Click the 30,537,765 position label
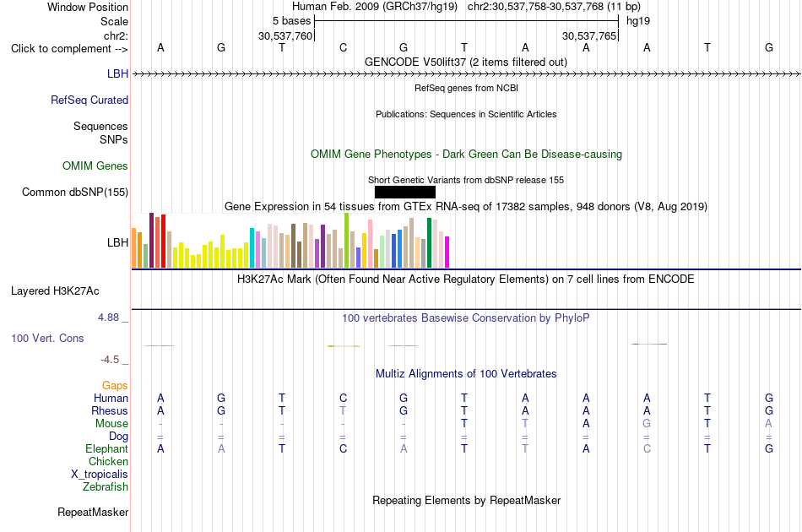 [x=589, y=35]
